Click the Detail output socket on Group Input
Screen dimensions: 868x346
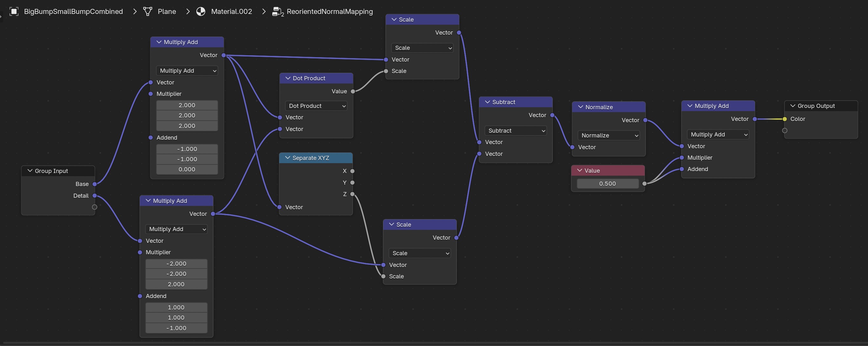coord(95,196)
